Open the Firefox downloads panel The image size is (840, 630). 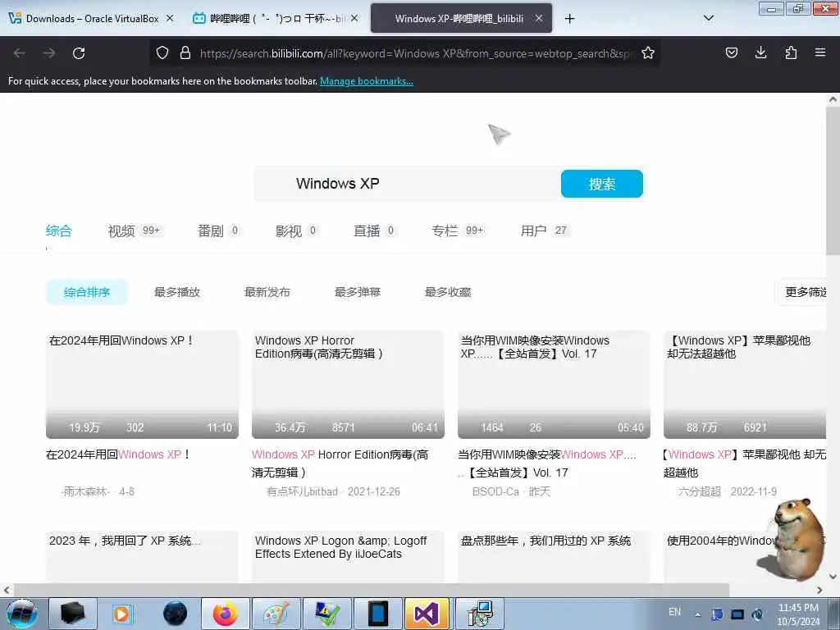(760, 52)
